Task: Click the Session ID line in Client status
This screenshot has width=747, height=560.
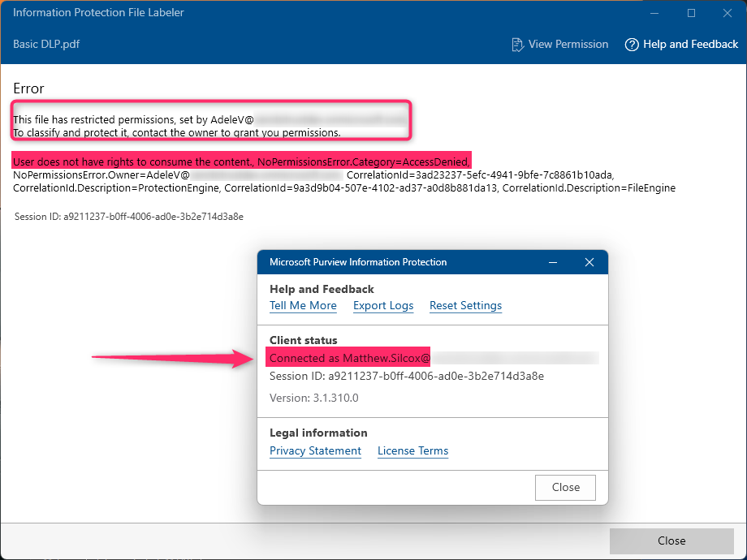Action: (x=407, y=377)
